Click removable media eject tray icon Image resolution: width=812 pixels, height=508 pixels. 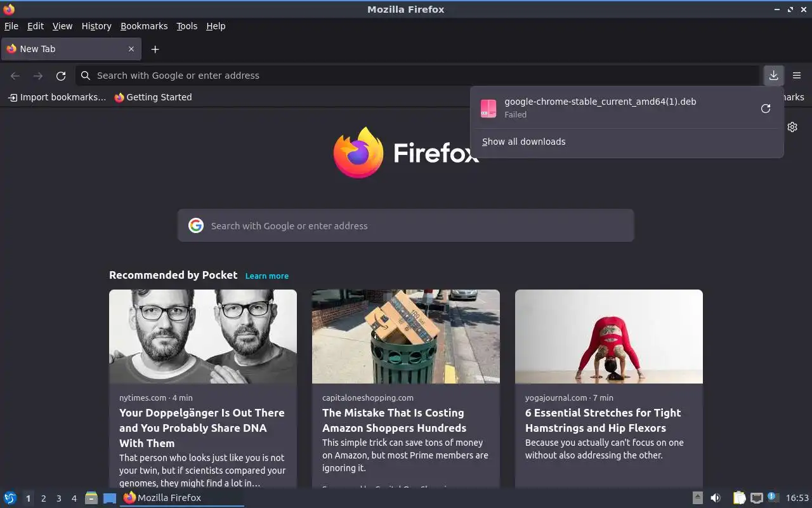point(697,498)
